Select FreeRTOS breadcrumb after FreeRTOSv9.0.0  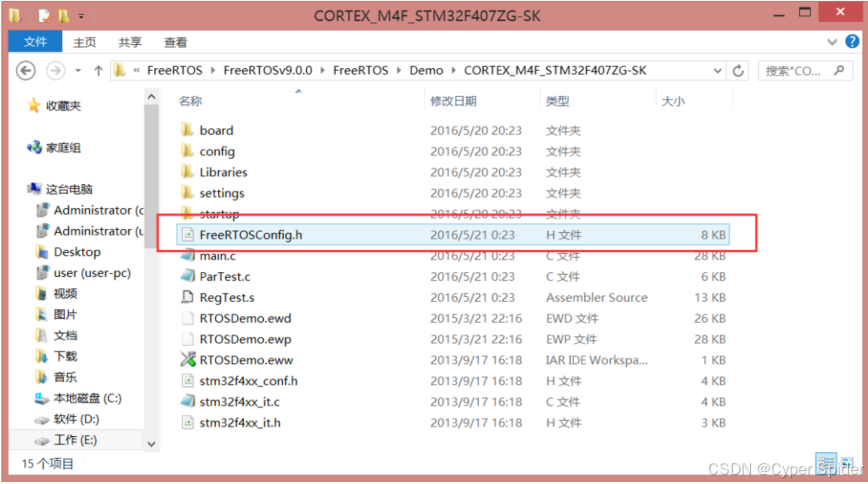360,70
